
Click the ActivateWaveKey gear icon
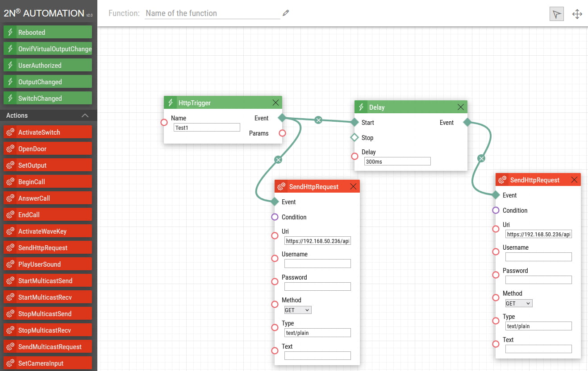pyautogui.click(x=10, y=231)
